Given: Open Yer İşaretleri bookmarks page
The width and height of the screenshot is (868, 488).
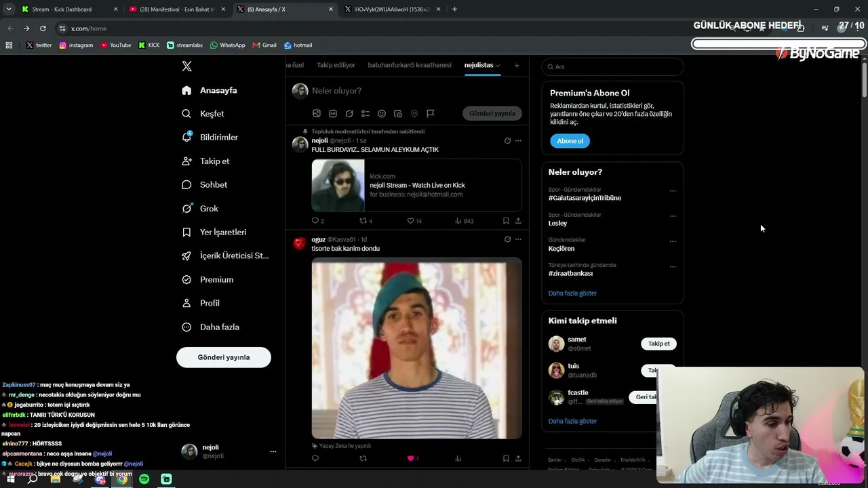Looking at the screenshot, I should (x=214, y=232).
